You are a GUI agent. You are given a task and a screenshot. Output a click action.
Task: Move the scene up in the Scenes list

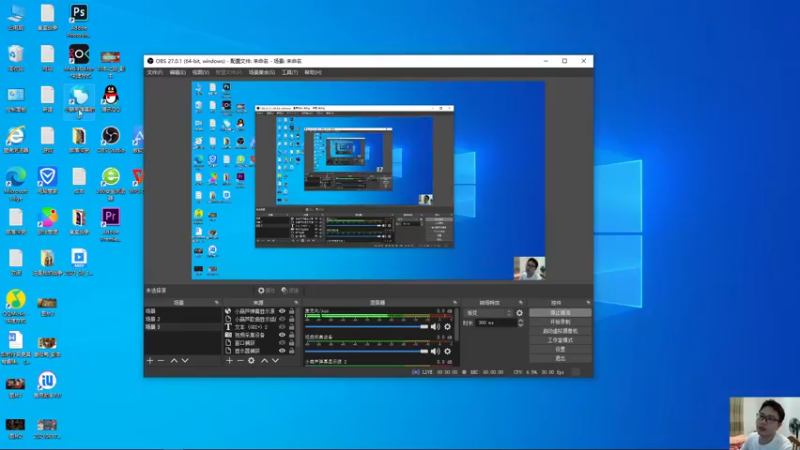pos(174,361)
